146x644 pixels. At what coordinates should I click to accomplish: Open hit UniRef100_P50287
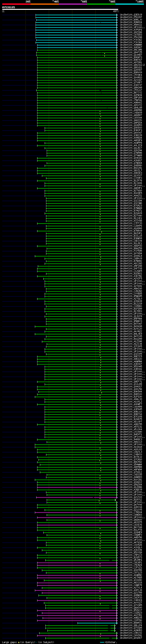[x=131, y=17]
